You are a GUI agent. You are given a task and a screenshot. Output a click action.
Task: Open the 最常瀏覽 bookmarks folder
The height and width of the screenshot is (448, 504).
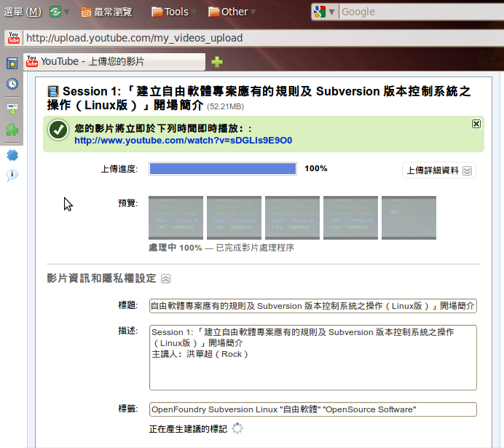click(106, 12)
